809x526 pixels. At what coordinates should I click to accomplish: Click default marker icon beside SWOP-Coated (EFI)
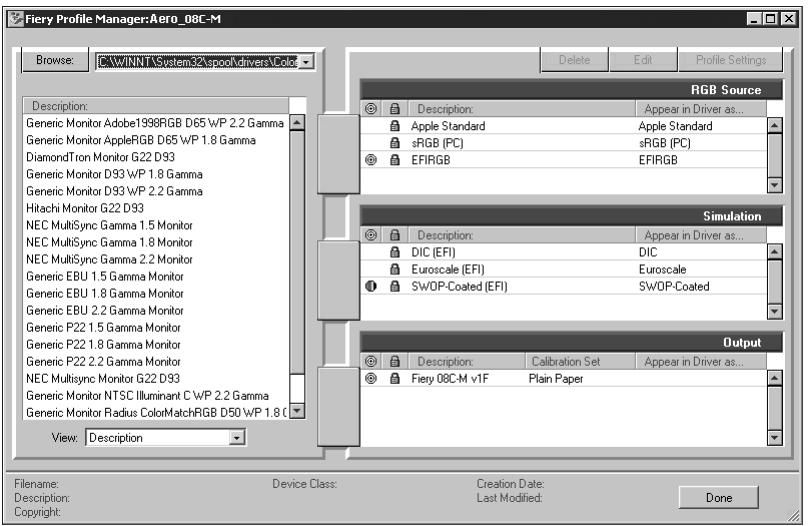[370, 286]
